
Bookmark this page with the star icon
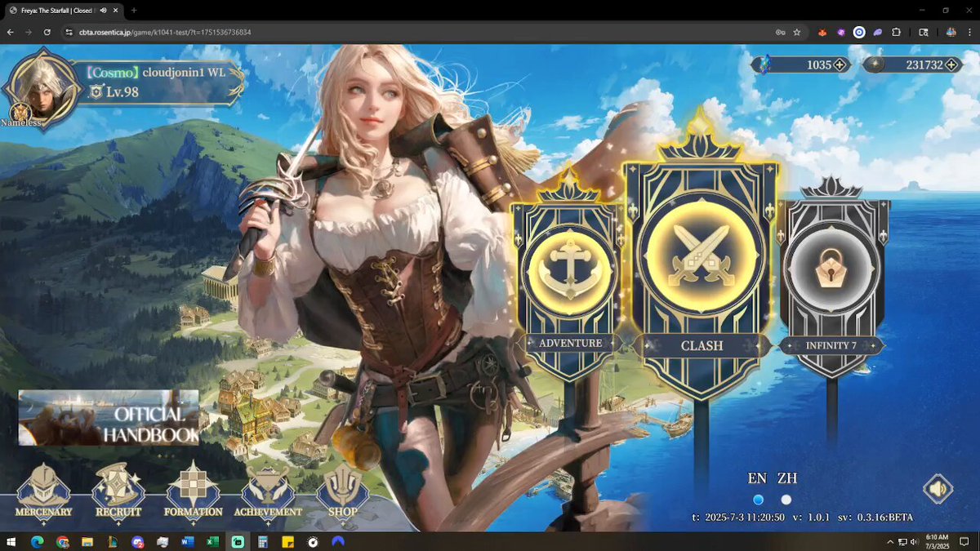[797, 32]
